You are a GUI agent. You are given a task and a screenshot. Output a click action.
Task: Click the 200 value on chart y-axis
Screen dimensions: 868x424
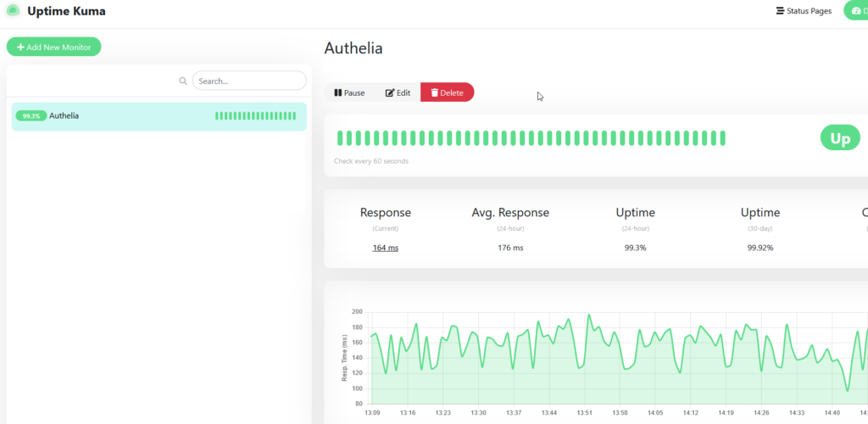coord(357,311)
